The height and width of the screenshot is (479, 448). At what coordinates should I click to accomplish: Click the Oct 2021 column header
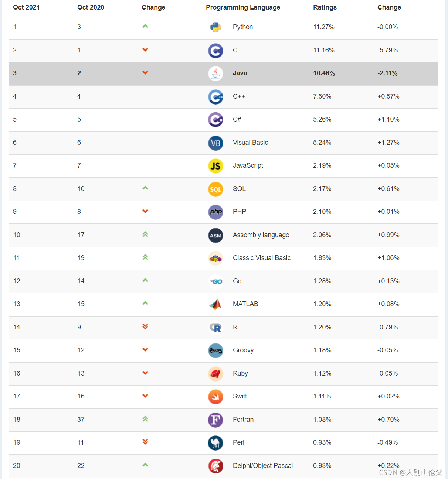(x=26, y=7)
